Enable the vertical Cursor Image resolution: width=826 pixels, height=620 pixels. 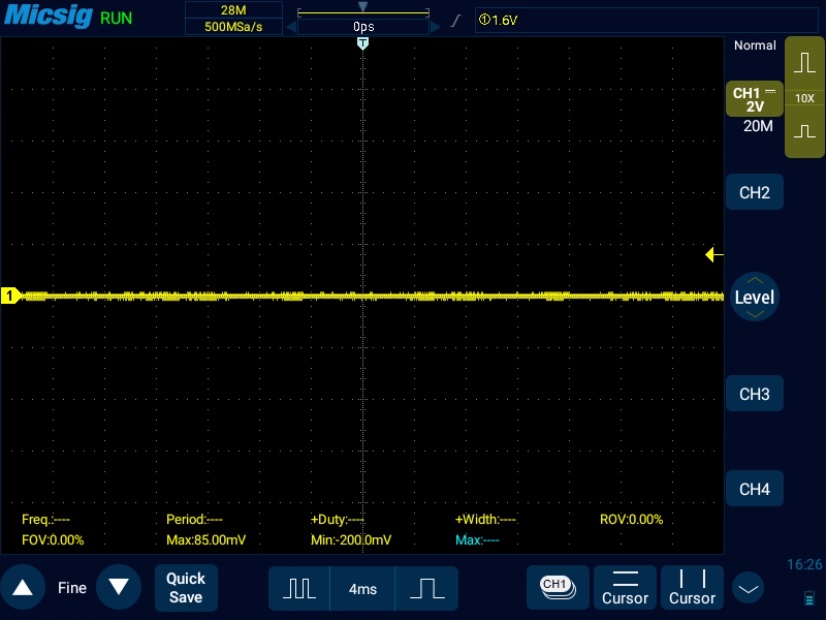pos(692,587)
